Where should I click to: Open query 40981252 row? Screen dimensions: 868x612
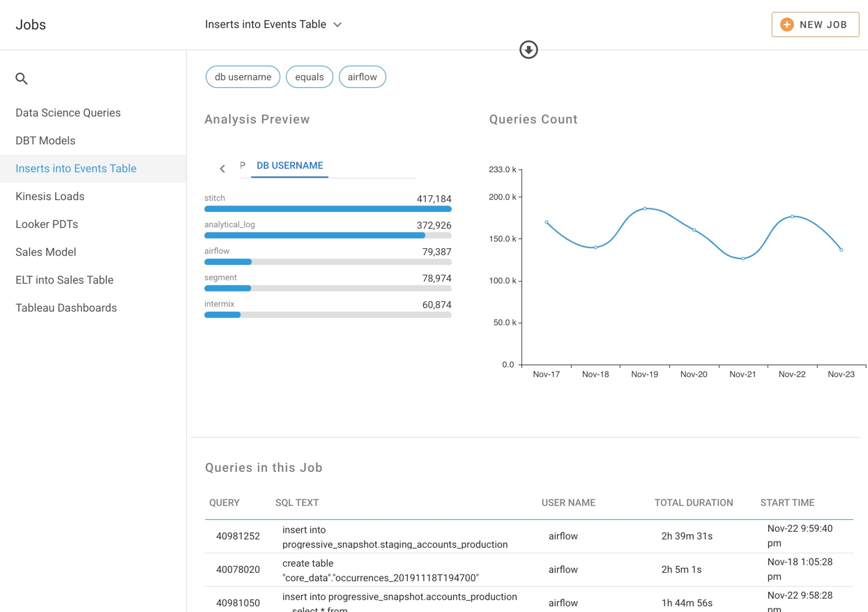point(238,536)
